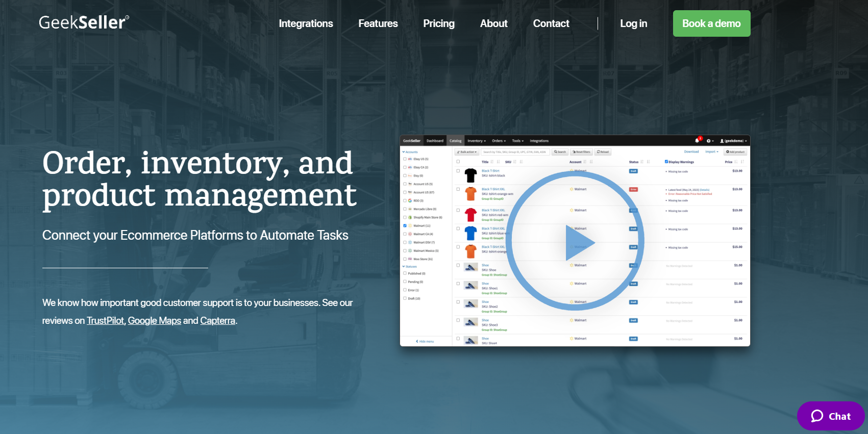Open the Integrations menu item
Image resolution: width=868 pixels, height=434 pixels.
click(x=306, y=23)
